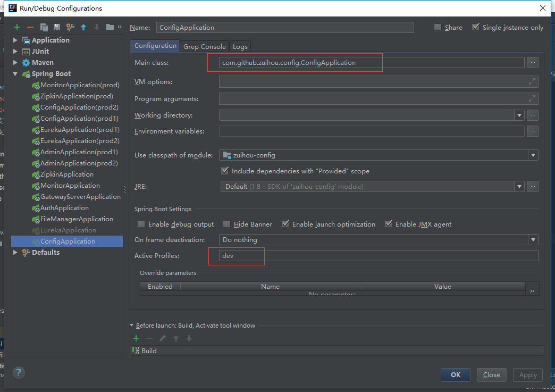This screenshot has width=555, height=392.
Task: Collapse the Before launch section
Action: pos(132,325)
